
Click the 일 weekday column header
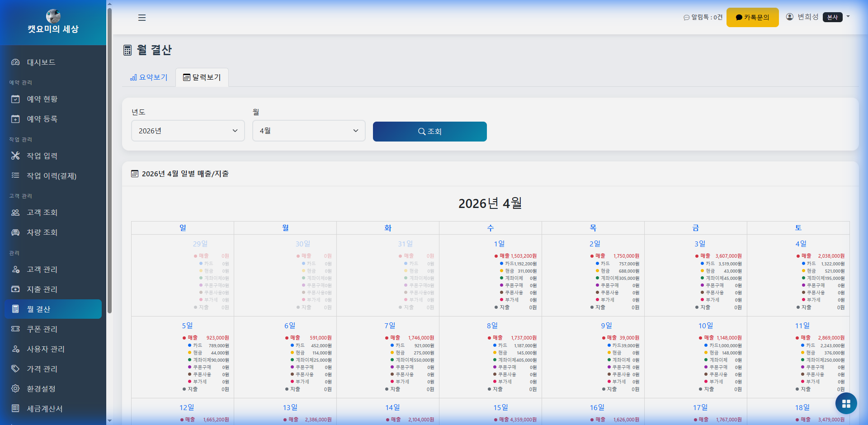[x=183, y=228]
